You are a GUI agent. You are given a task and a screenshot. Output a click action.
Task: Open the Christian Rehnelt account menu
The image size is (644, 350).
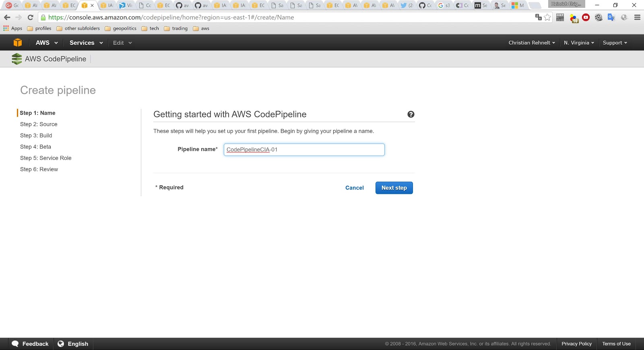point(532,43)
